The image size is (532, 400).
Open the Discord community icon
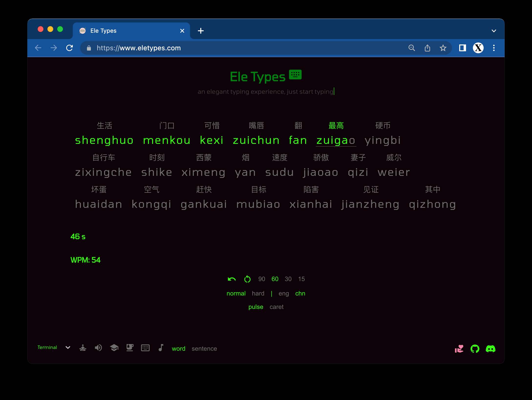pyautogui.click(x=490, y=349)
